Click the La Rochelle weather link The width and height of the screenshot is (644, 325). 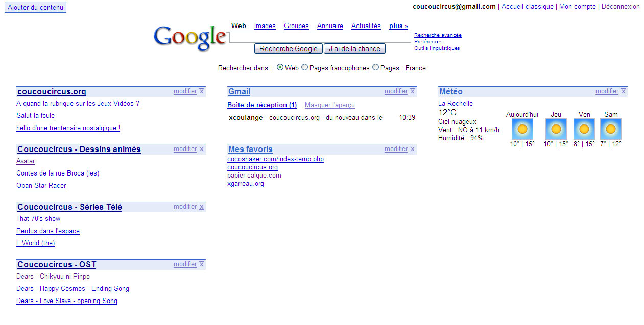tap(456, 104)
